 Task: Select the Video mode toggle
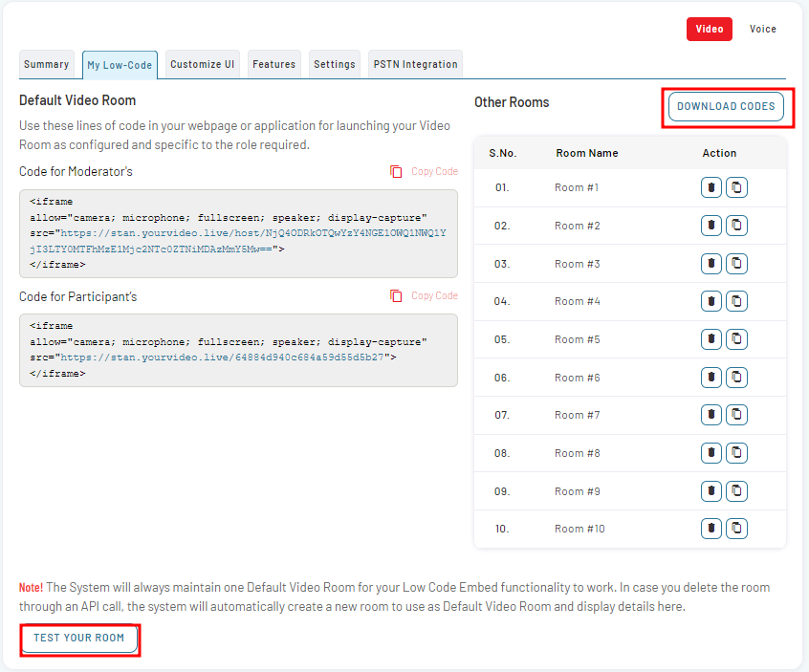click(709, 29)
